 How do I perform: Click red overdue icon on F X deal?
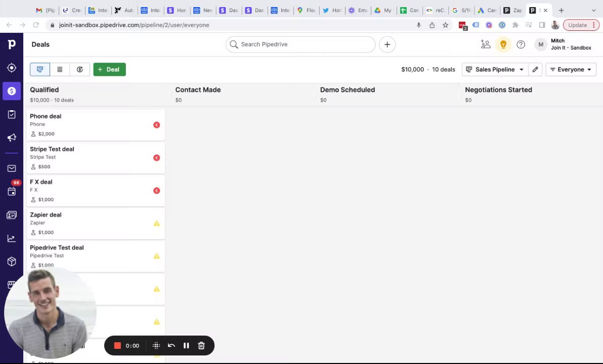(156, 191)
